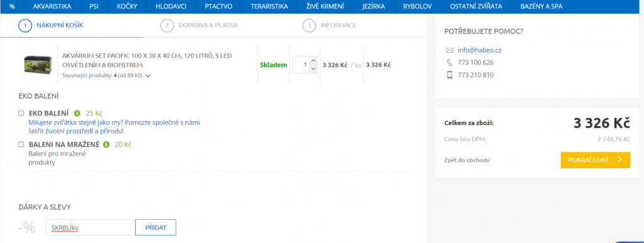644x243 pixels.
Task: Decrease the aquarium quantity with the down arrow
Action: pyautogui.click(x=313, y=68)
